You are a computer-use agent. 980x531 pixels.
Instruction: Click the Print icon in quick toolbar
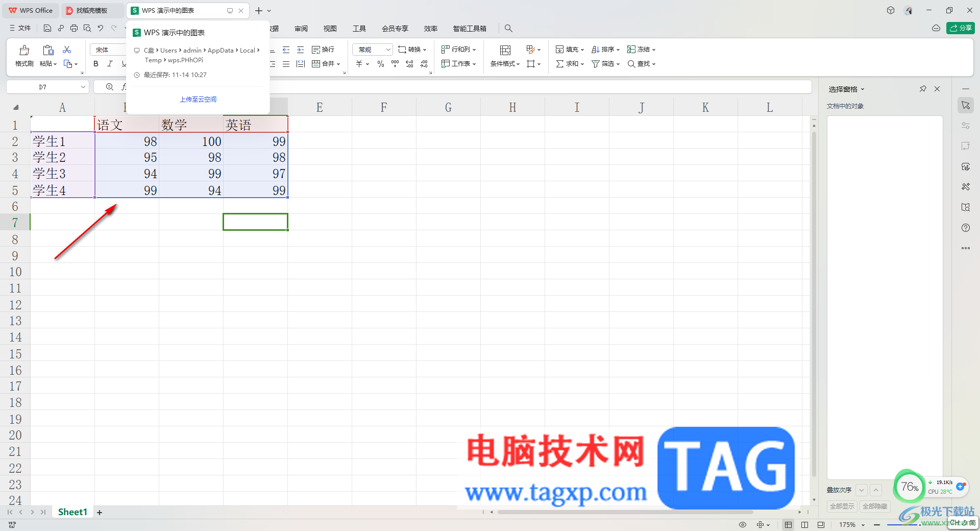click(74, 28)
